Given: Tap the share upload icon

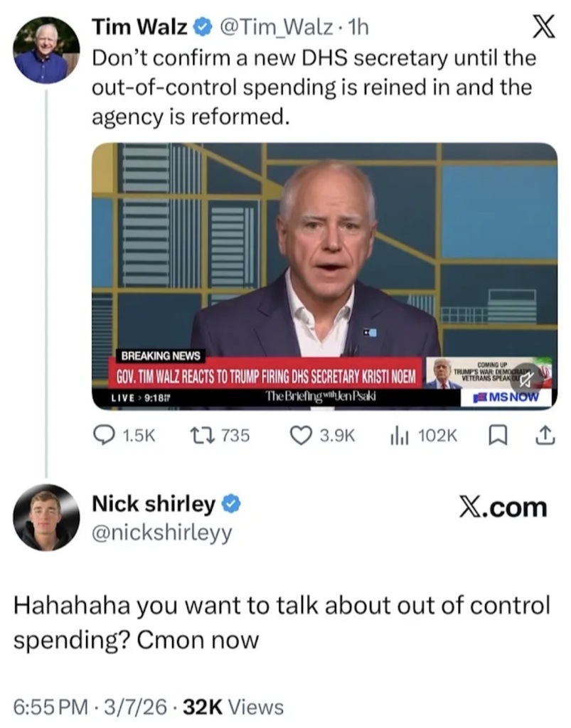Looking at the screenshot, I should 545,436.
